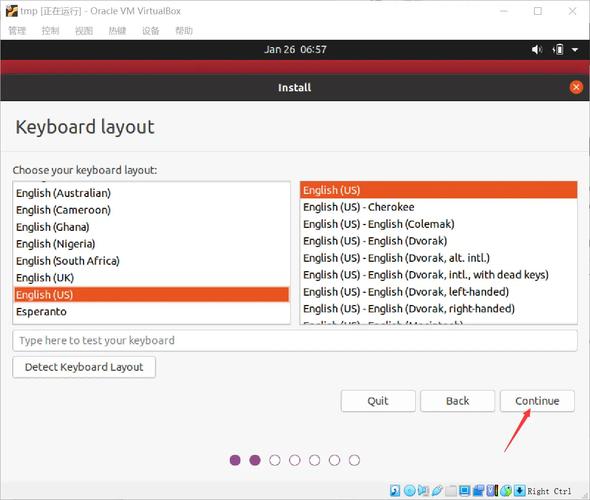The image size is (590, 500).
Task: Click the audio status icon in VirtualBox bar
Action: coord(423,491)
